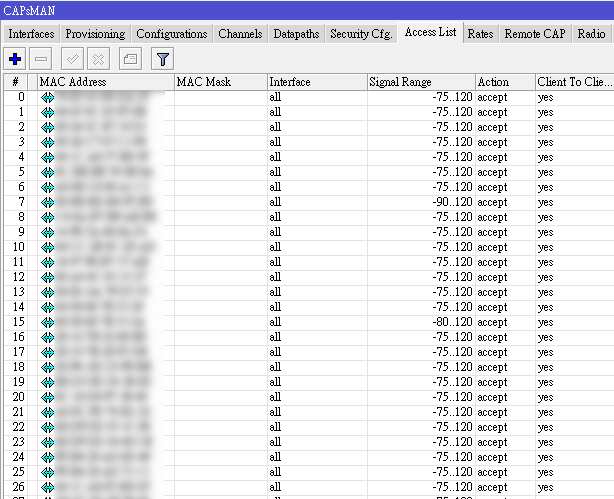Image resolution: width=614 pixels, height=499 pixels.
Task: Go to the Configurations tab
Action: point(172,34)
